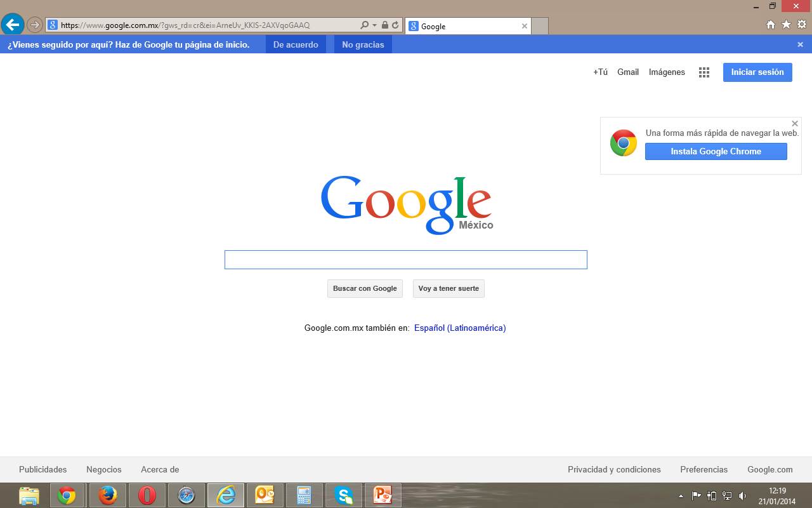Show hidden system tray icons arrow
The image size is (812, 508).
681,496
